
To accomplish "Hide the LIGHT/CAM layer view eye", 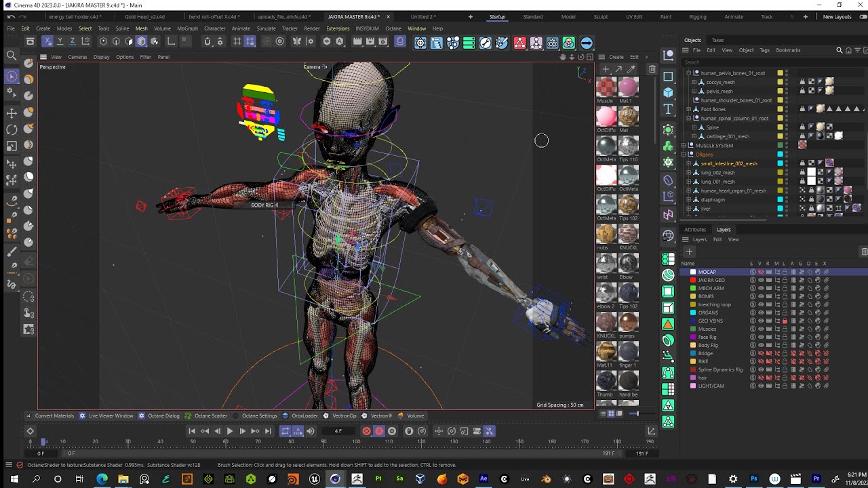I will [x=760, y=386].
